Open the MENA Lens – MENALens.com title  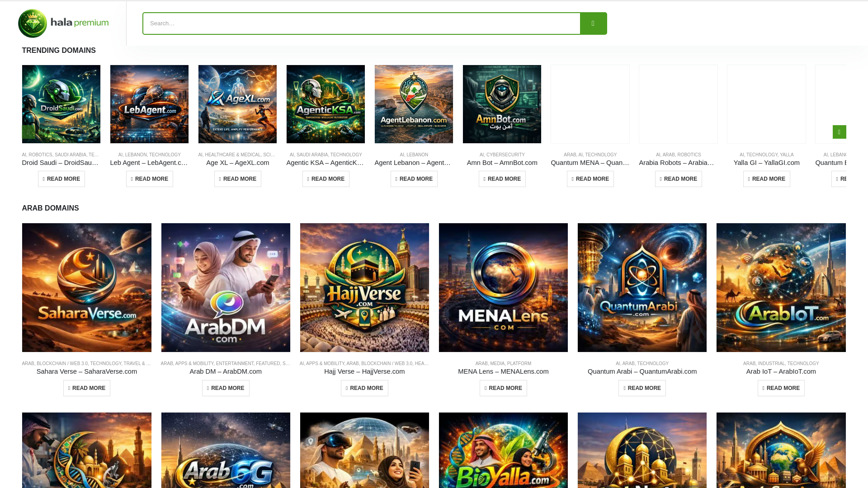503,371
